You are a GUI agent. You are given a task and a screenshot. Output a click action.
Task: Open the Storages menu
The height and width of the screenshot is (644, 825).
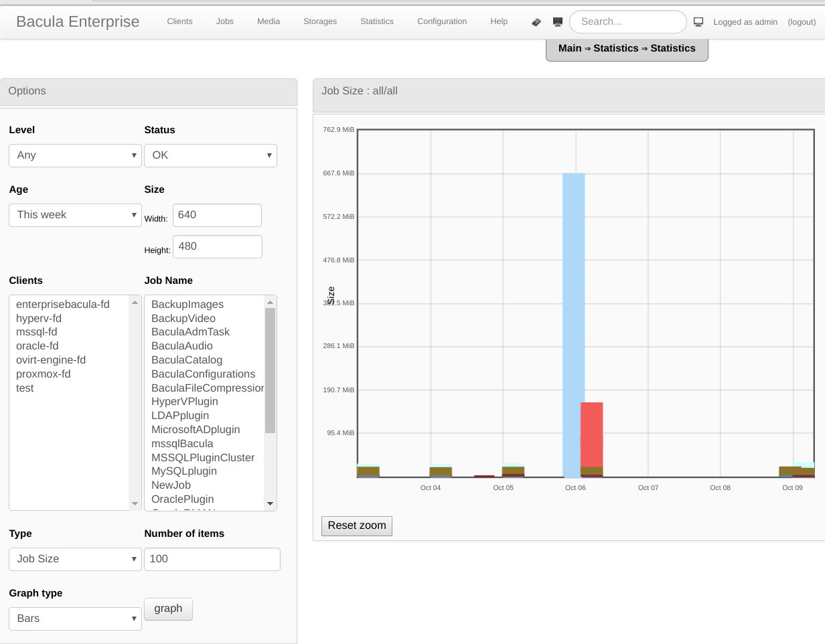320,21
